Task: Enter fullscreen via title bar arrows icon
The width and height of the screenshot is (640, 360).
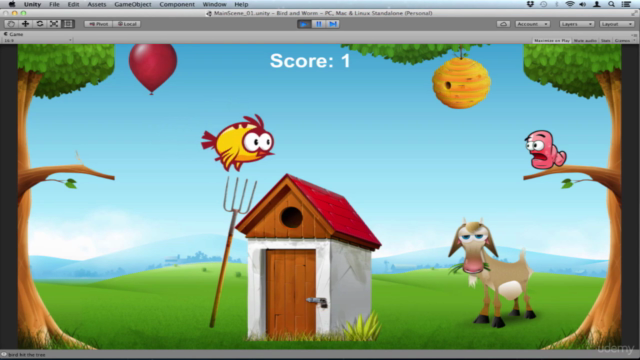Action: click(634, 13)
